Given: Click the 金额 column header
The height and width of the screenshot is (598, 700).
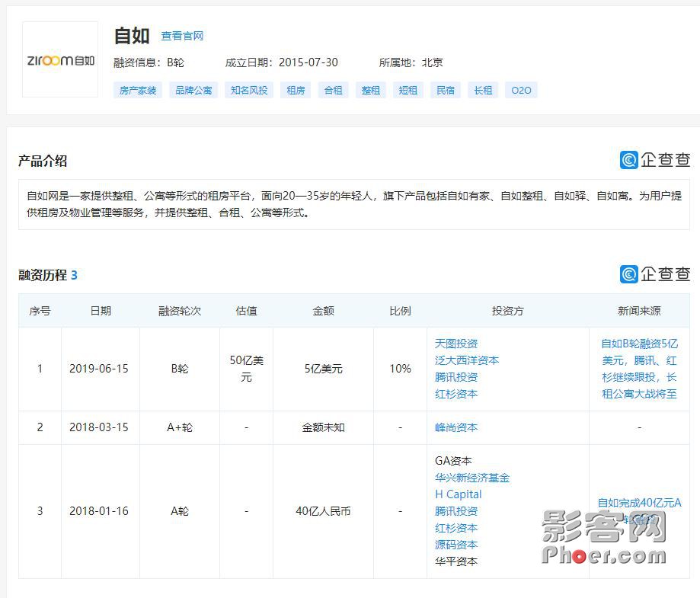Looking at the screenshot, I should tap(323, 311).
